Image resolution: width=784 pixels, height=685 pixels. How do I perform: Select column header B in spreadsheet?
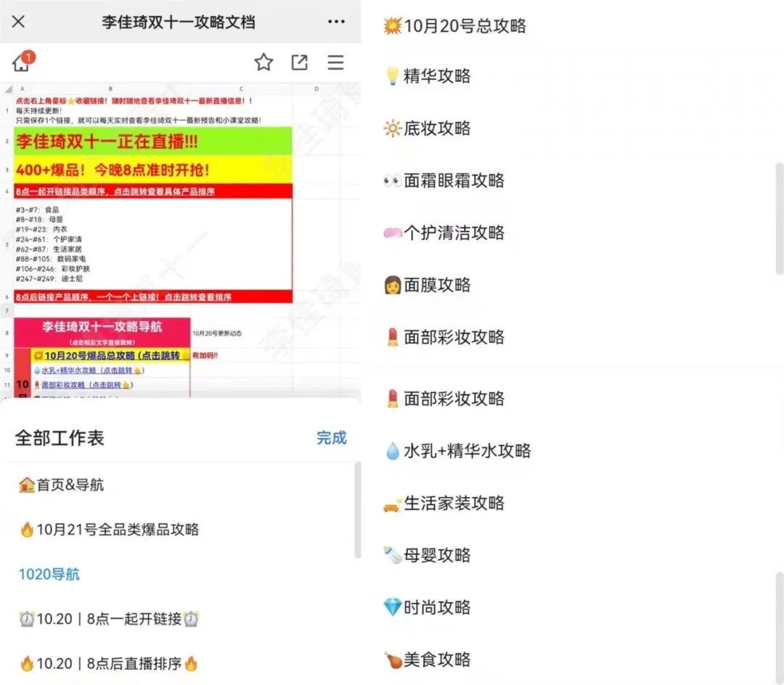point(110,89)
